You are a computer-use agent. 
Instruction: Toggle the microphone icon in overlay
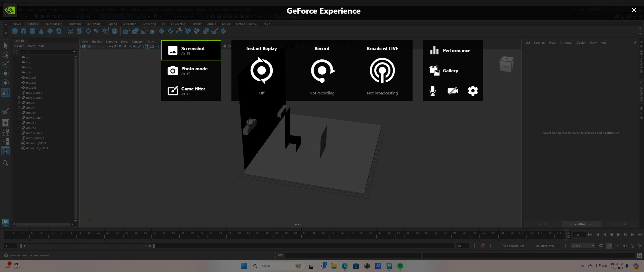coord(433,91)
